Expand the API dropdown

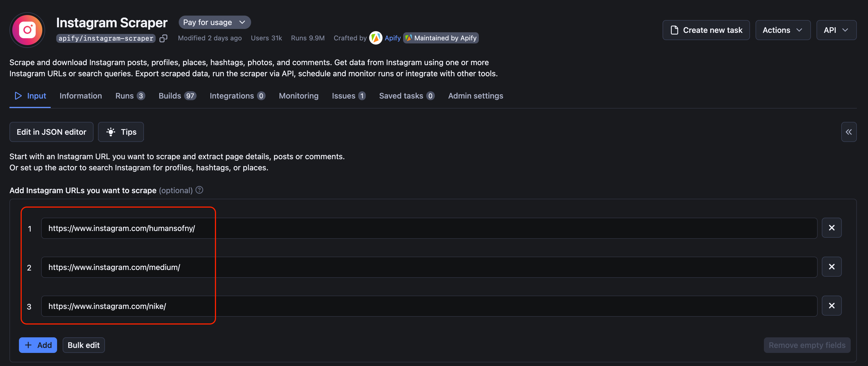pos(836,30)
